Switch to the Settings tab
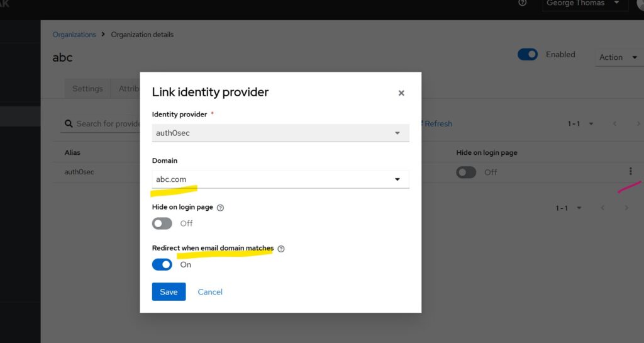 pos(87,89)
